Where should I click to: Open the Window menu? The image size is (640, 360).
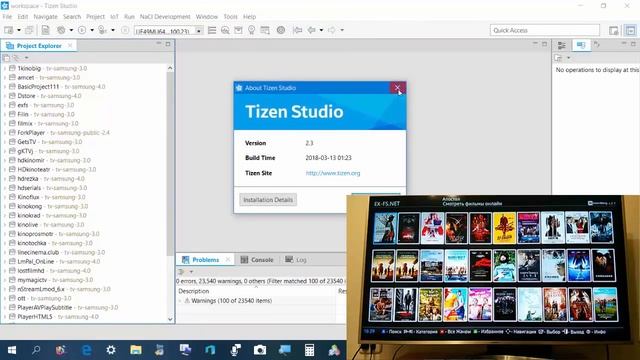[x=207, y=17]
